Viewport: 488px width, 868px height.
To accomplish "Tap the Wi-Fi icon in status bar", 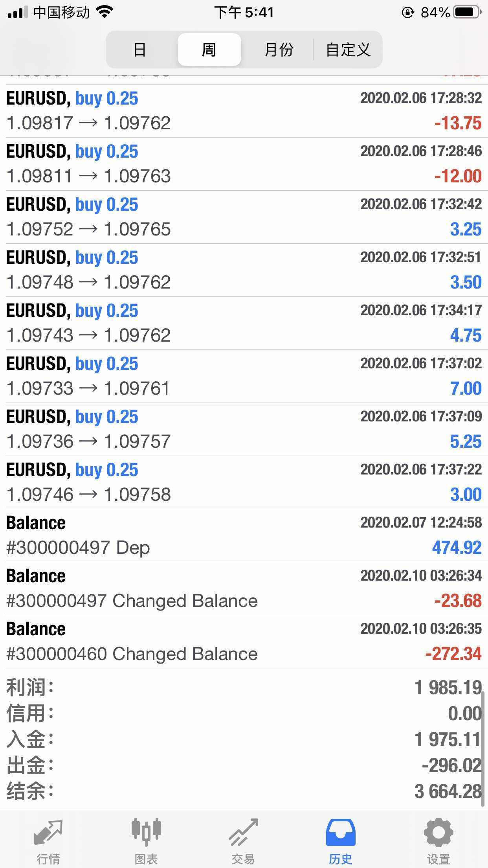I will point(105,12).
